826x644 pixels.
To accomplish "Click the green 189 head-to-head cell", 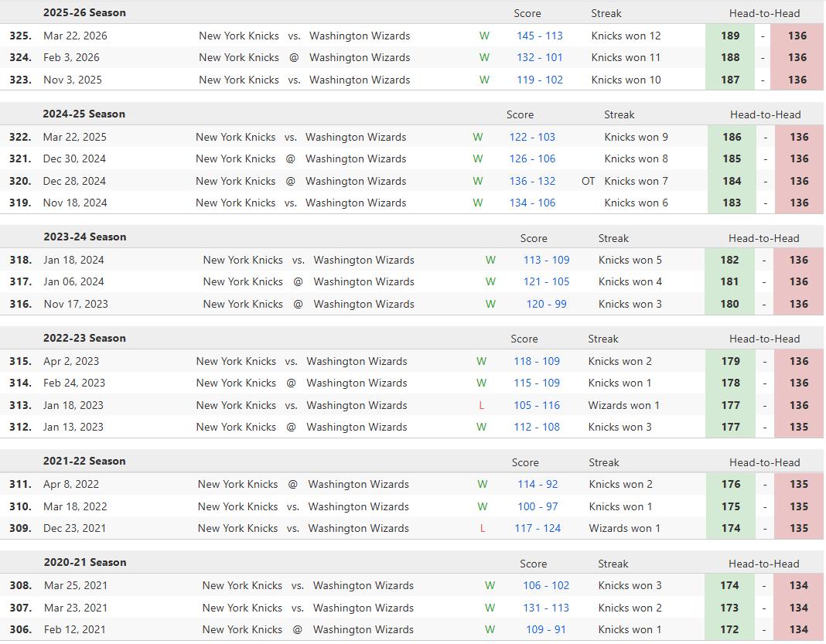I will pyautogui.click(x=729, y=36).
